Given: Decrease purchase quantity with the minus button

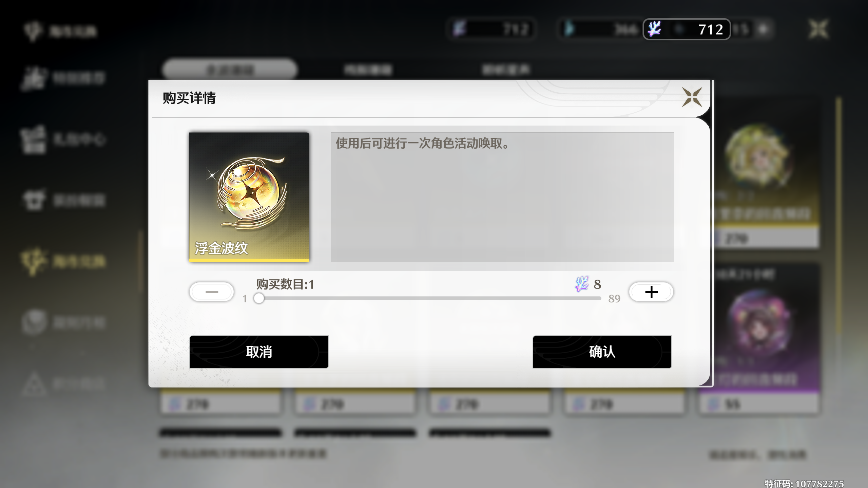Looking at the screenshot, I should click(212, 292).
